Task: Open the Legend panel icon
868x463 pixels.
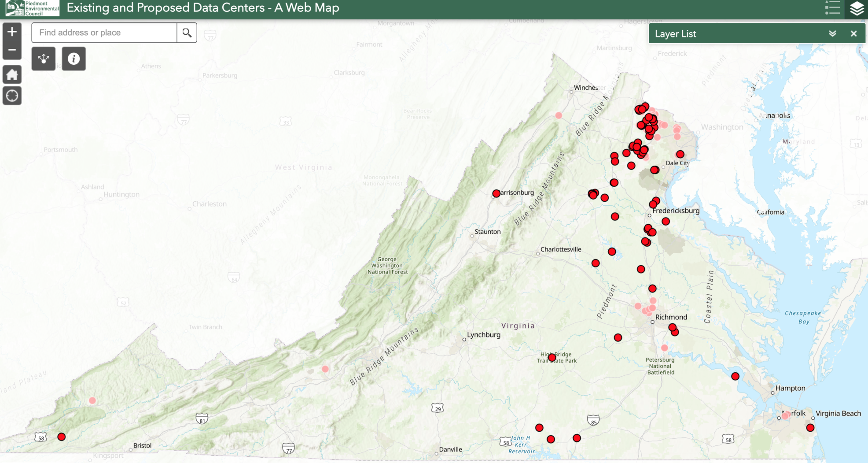Action: pyautogui.click(x=833, y=7)
